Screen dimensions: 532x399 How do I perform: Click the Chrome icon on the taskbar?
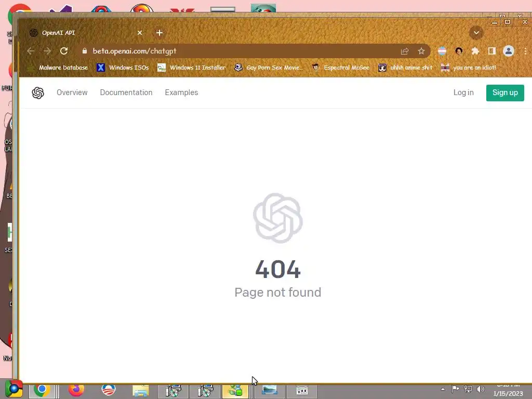[x=42, y=390]
